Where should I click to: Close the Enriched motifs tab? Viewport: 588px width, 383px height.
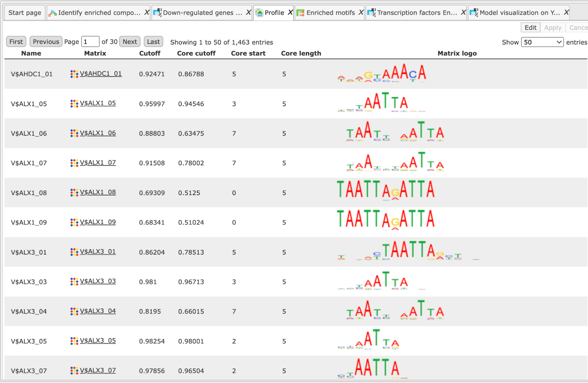[x=361, y=12]
